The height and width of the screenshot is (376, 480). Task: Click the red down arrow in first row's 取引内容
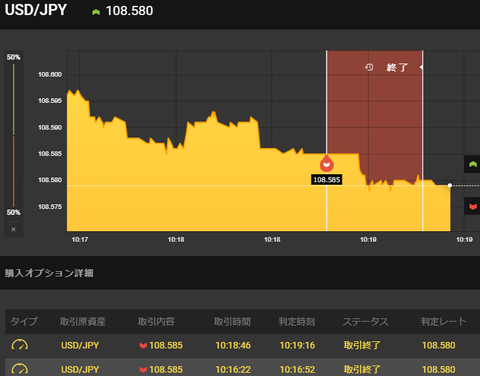[x=143, y=346]
